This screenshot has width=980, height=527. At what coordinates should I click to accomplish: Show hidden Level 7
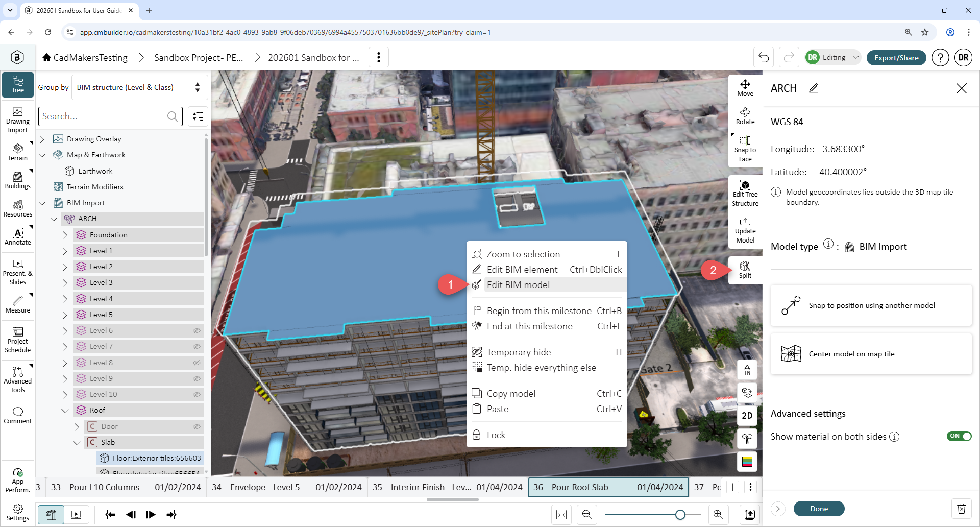[197, 346]
